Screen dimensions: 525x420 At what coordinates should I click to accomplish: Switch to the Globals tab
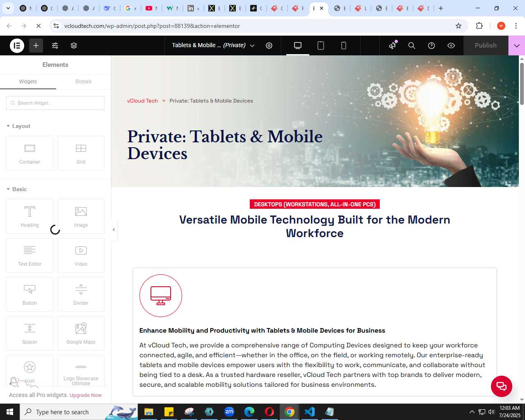(x=83, y=82)
